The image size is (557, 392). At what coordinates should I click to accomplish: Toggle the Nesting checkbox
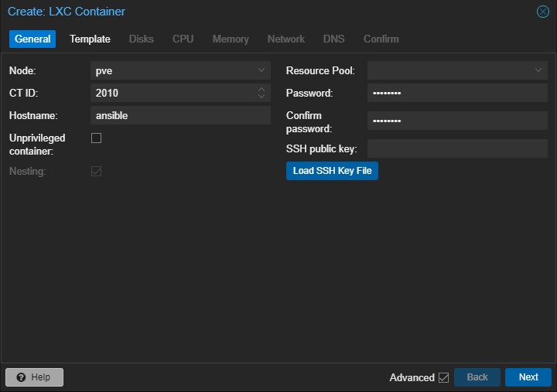coord(97,171)
